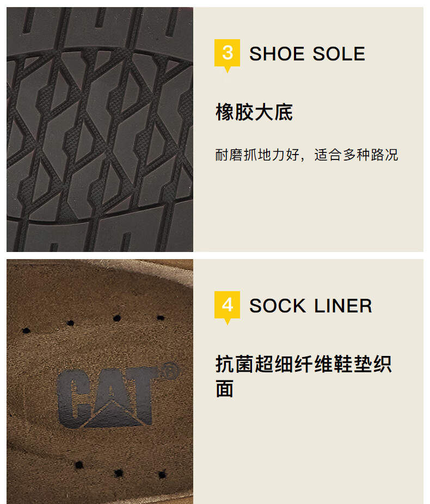Open the rubber sole tread photo
The image size is (430, 504).
pos(100,129)
